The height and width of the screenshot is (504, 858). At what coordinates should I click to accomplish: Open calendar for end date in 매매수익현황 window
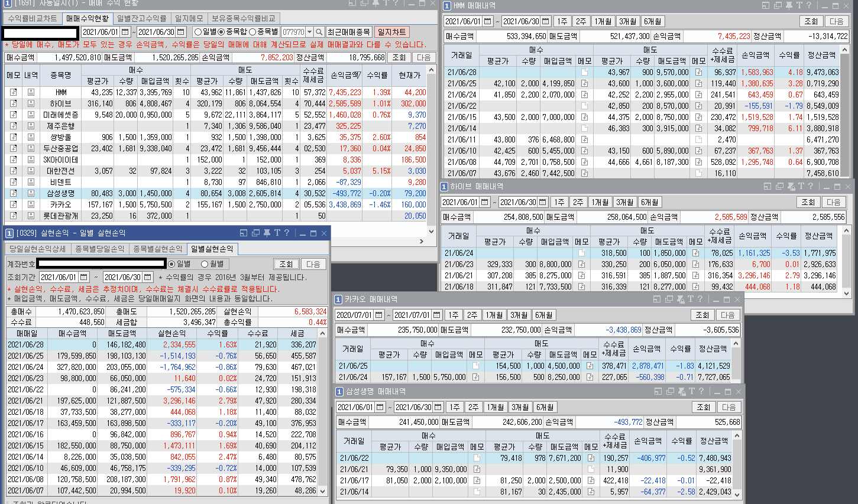click(x=181, y=32)
